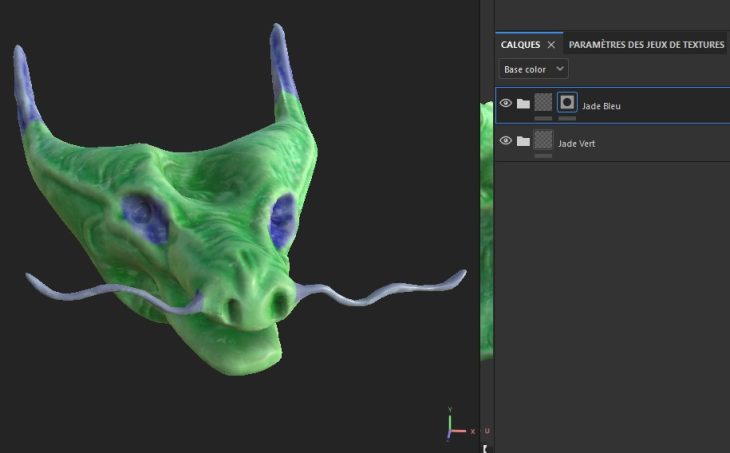Screen dimensions: 730x453
Task: Click the blend bar under Jade Vert thumbnail
Action: pyautogui.click(x=543, y=156)
